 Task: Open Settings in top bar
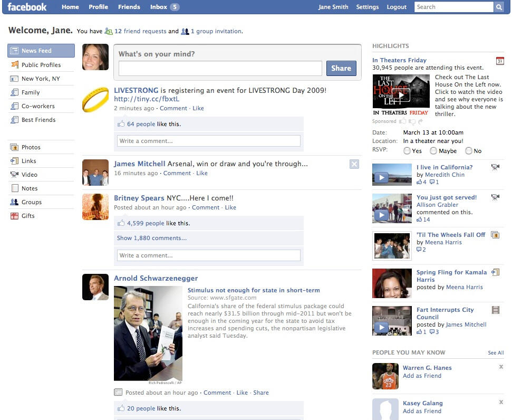click(x=368, y=7)
